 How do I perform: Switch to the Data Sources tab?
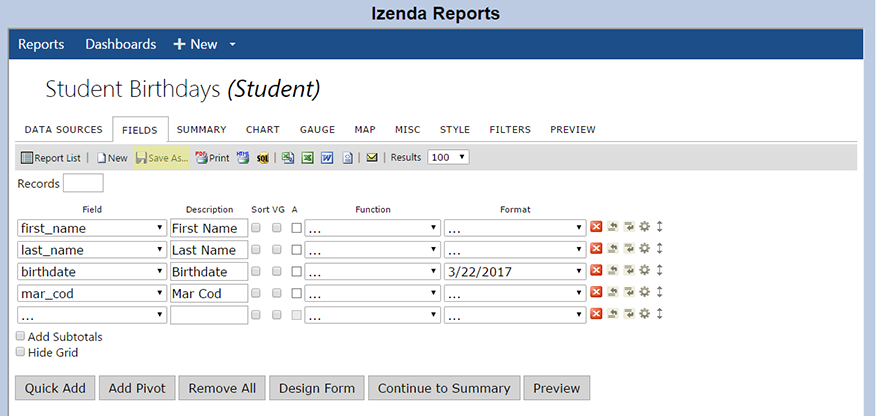pyautogui.click(x=64, y=130)
